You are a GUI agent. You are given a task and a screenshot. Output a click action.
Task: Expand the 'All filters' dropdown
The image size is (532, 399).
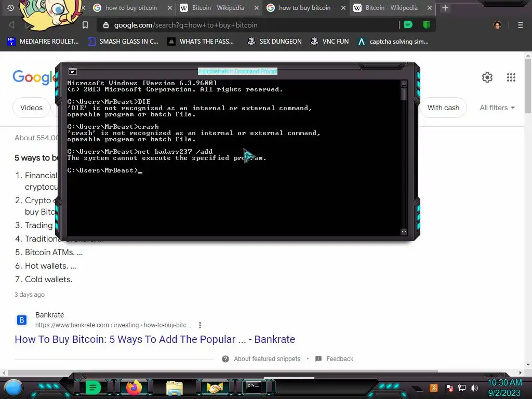[497, 108]
